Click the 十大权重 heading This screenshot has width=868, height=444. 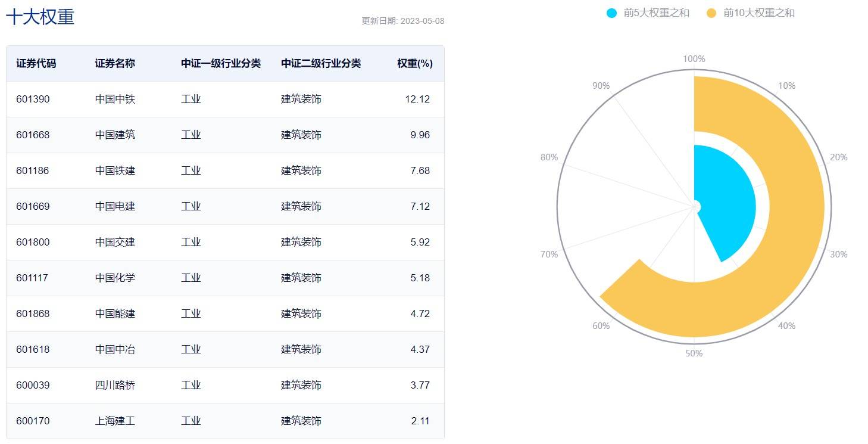click(x=40, y=17)
